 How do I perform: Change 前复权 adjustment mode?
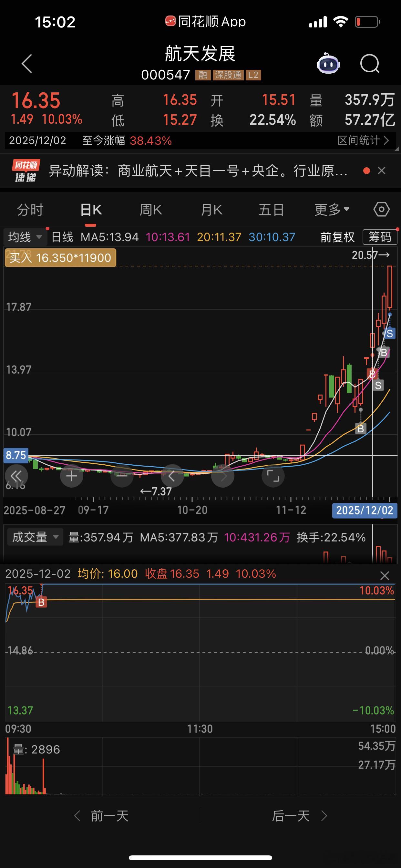337,237
